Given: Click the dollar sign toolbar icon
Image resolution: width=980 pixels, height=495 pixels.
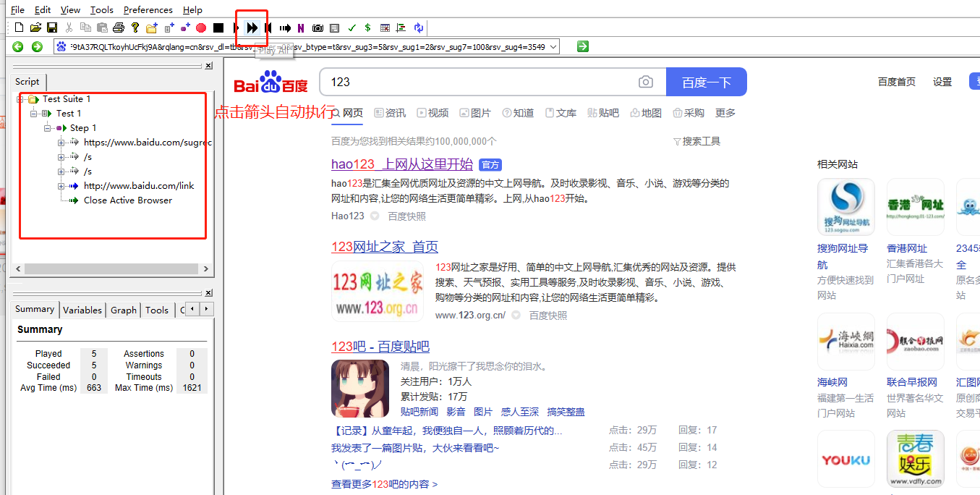Looking at the screenshot, I should [367, 27].
